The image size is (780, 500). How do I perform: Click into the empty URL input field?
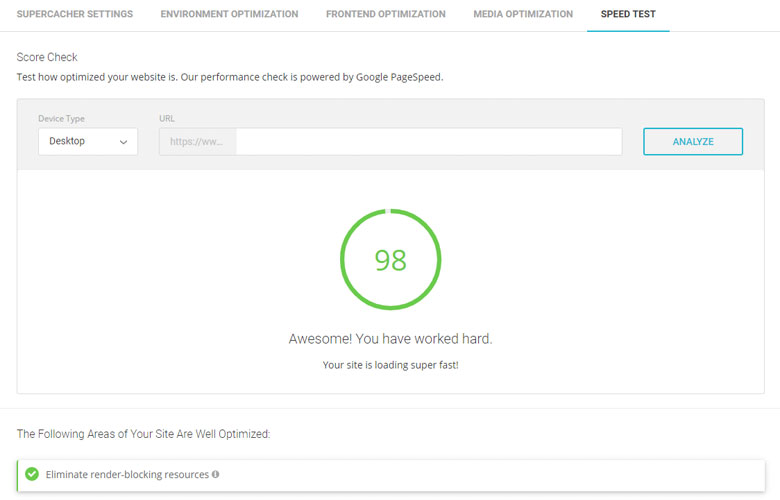click(428, 142)
